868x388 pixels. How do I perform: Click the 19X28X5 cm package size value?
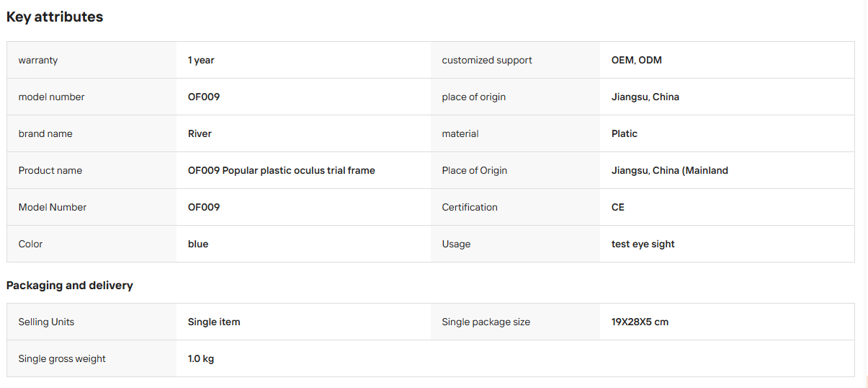click(x=640, y=322)
